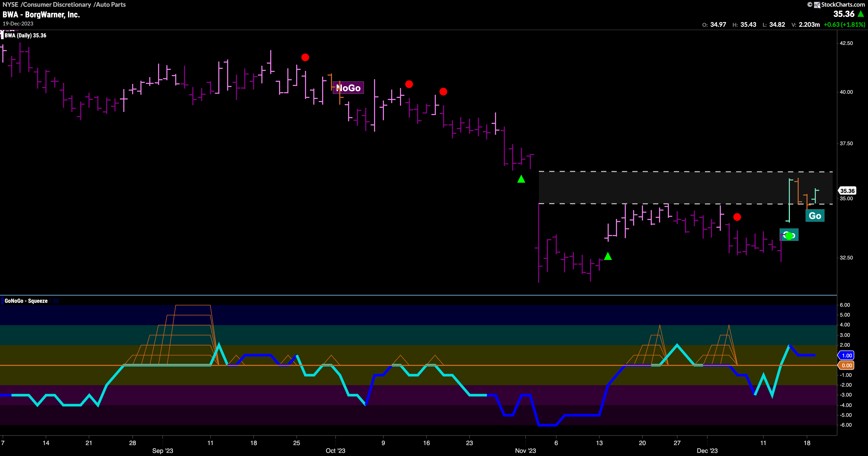Click the 27 date label on the time axis
Viewport: 868px width, 456px height.
pyautogui.click(x=677, y=443)
